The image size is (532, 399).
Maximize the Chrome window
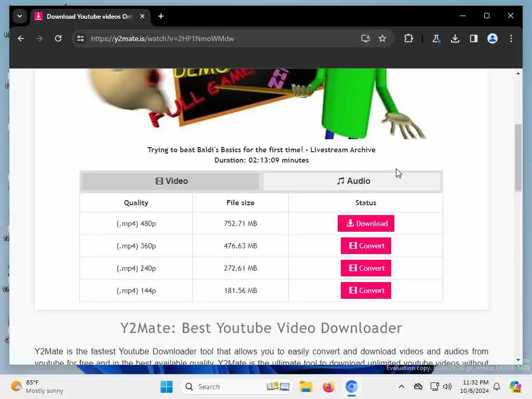click(x=486, y=16)
